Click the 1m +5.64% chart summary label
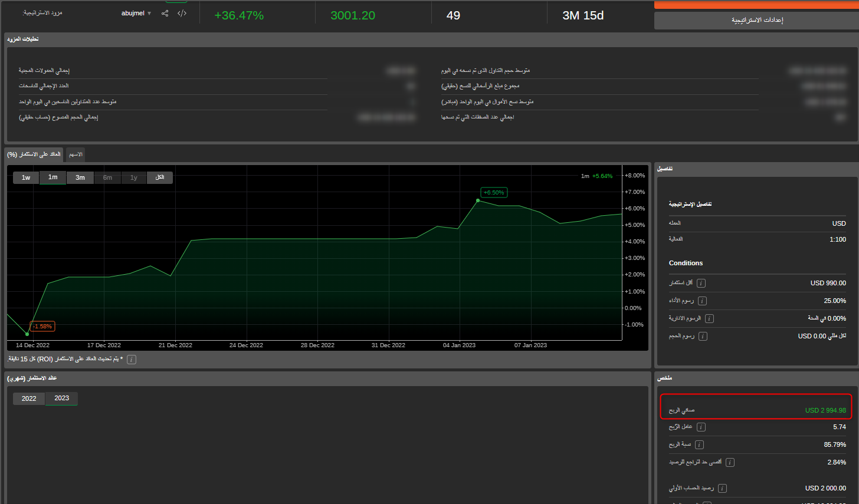Image resolution: width=859 pixels, height=504 pixels. pyautogui.click(x=596, y=176)
